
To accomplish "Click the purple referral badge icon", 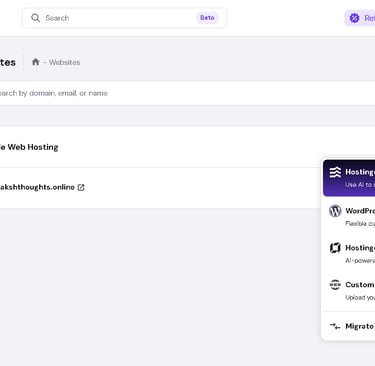I will click(x=354, y=18).
